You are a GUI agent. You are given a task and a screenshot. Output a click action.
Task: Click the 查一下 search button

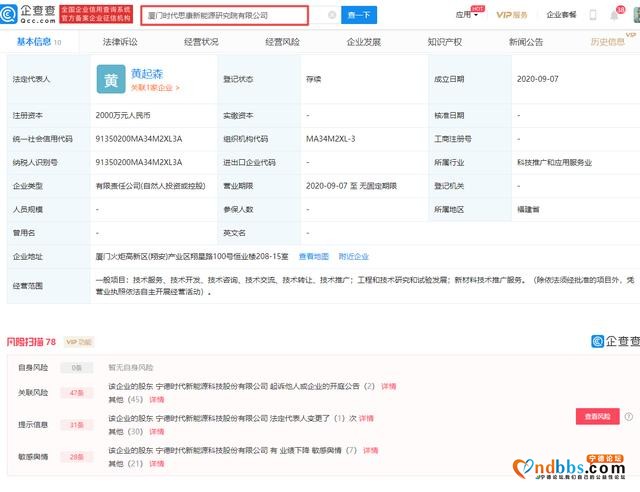[x=359, y=15]
